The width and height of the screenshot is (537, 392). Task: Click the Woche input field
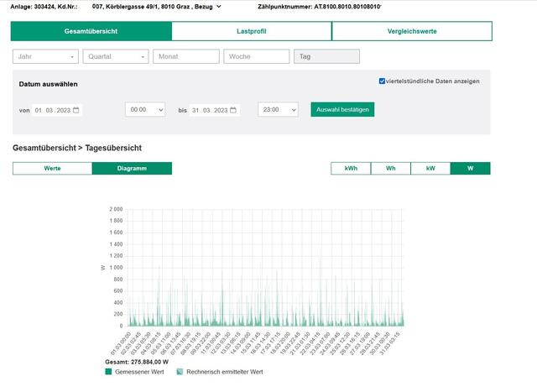pos(257,56)
